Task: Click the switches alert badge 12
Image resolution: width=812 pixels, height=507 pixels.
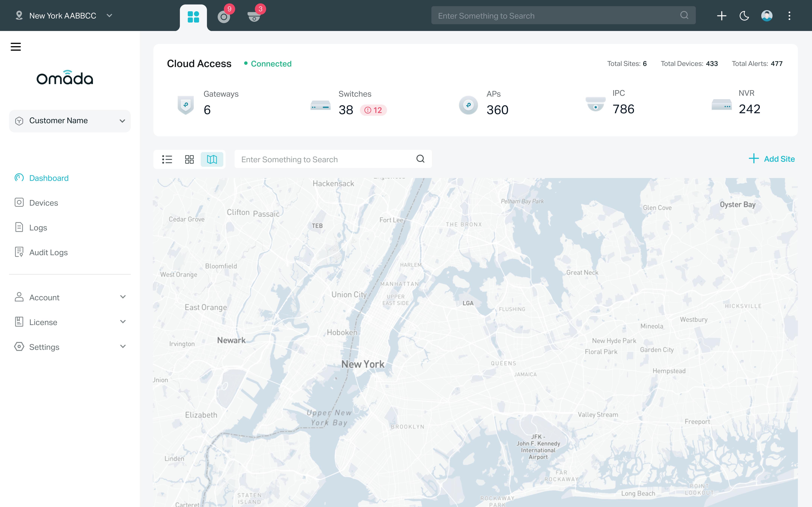Action: coord(373,110)
